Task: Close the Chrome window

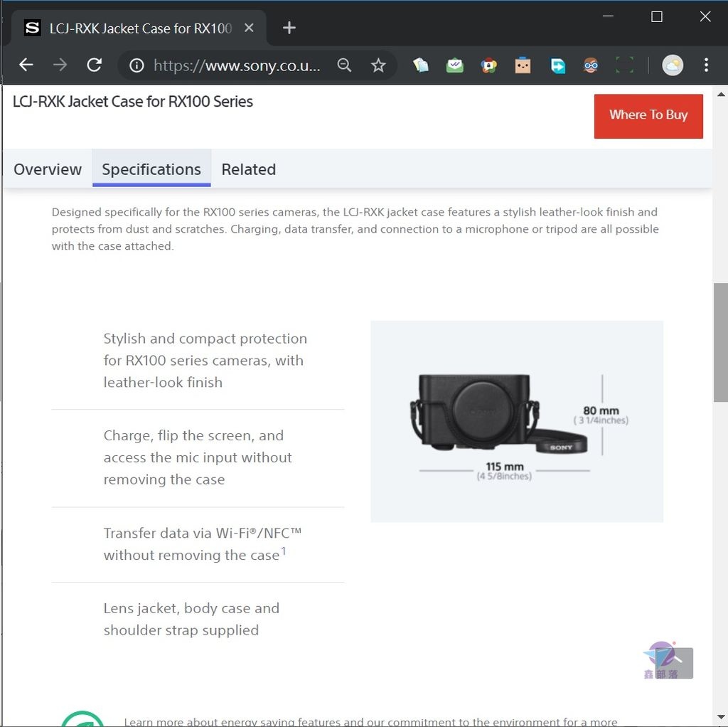Action: coord(705,17)
